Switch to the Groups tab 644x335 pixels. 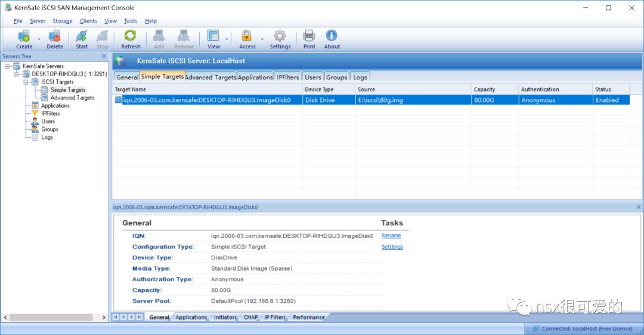click(x=337, y=77)
